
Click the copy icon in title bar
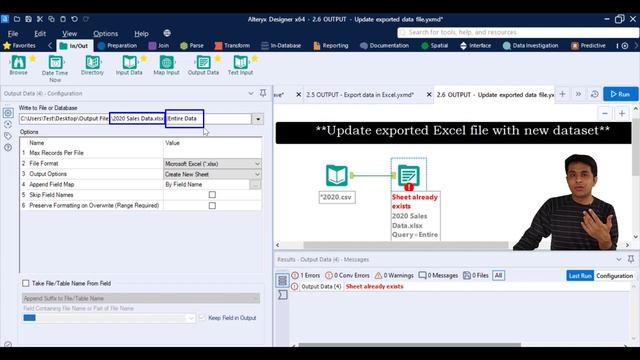(x=51, y=19)
